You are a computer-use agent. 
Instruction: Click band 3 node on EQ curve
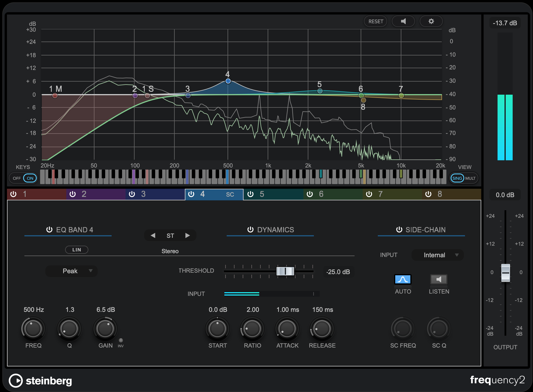tap(188, 95)
